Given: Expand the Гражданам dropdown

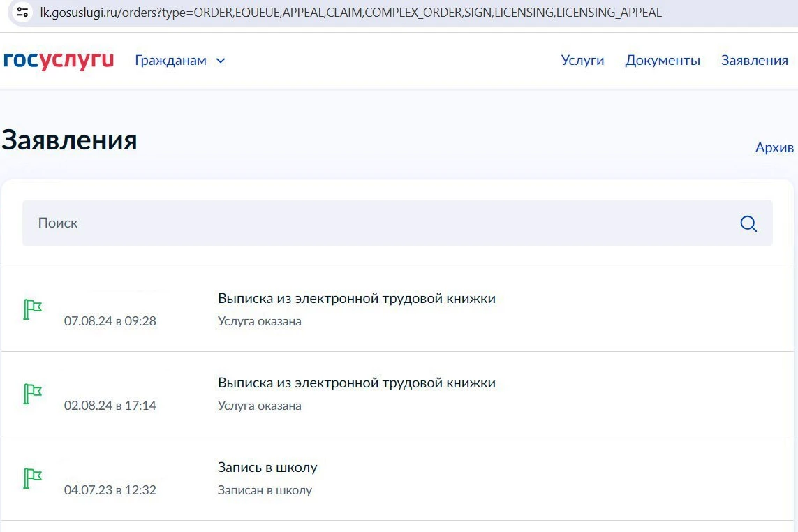Looking at the screenshot, I should 179,60.
